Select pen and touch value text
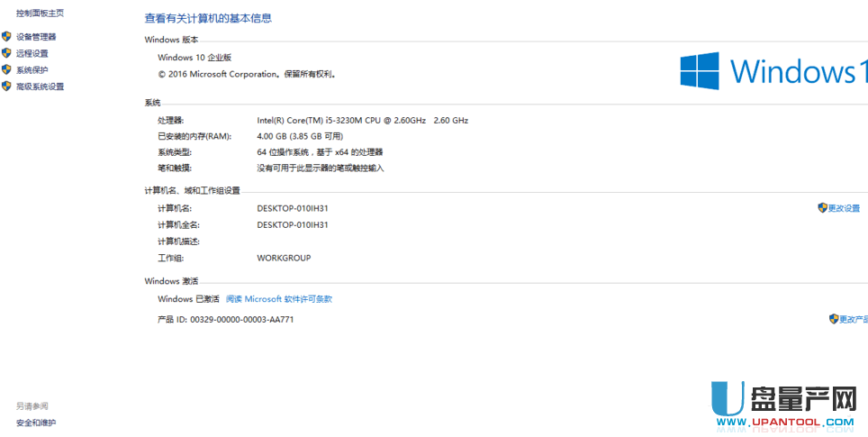 click(321, 168)
